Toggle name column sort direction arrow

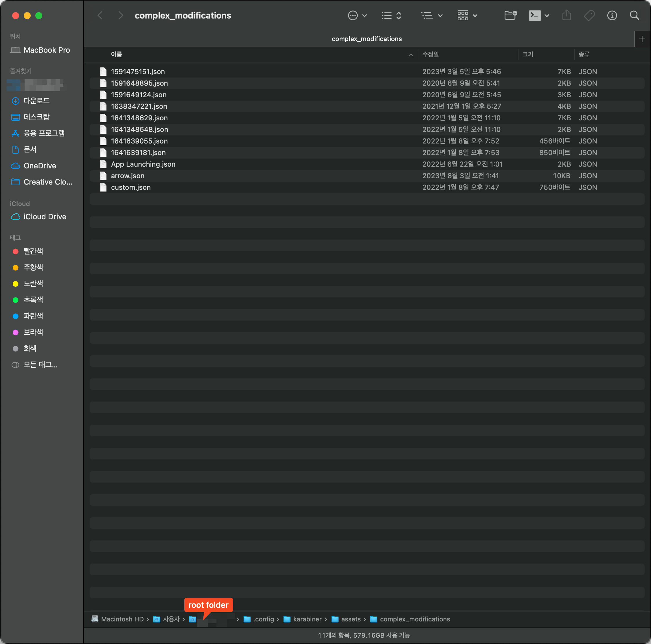410,55
